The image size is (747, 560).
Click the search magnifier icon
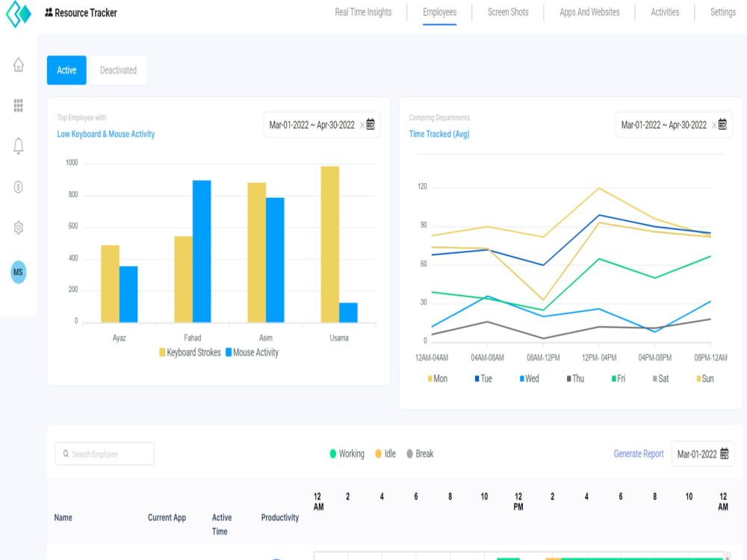66,454
